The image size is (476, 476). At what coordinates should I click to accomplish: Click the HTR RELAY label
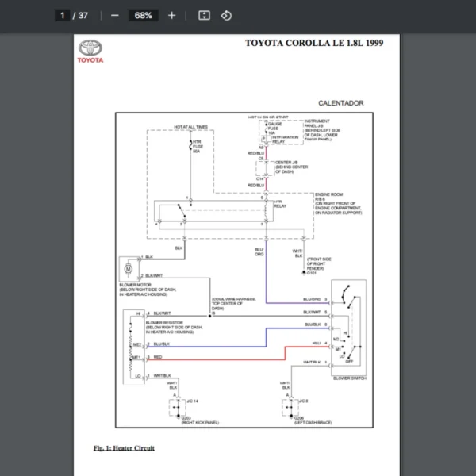(x=280, y=204)
